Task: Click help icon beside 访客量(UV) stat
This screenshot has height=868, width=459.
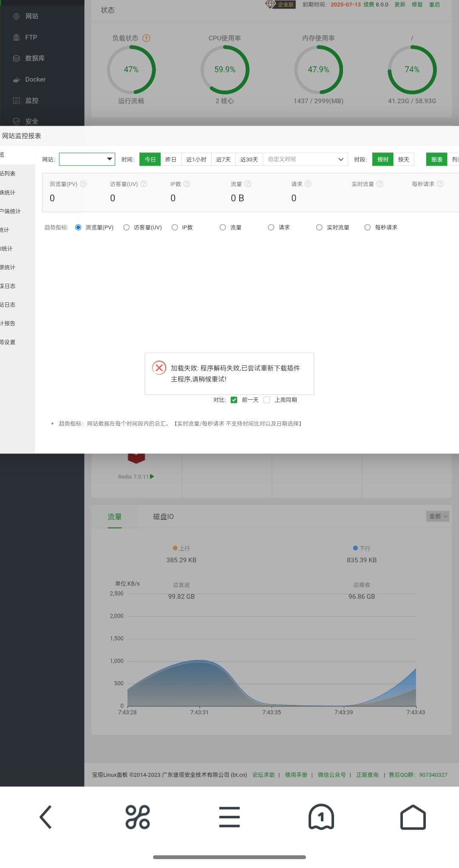Action: pyautogui.click(x=144, y=184)
